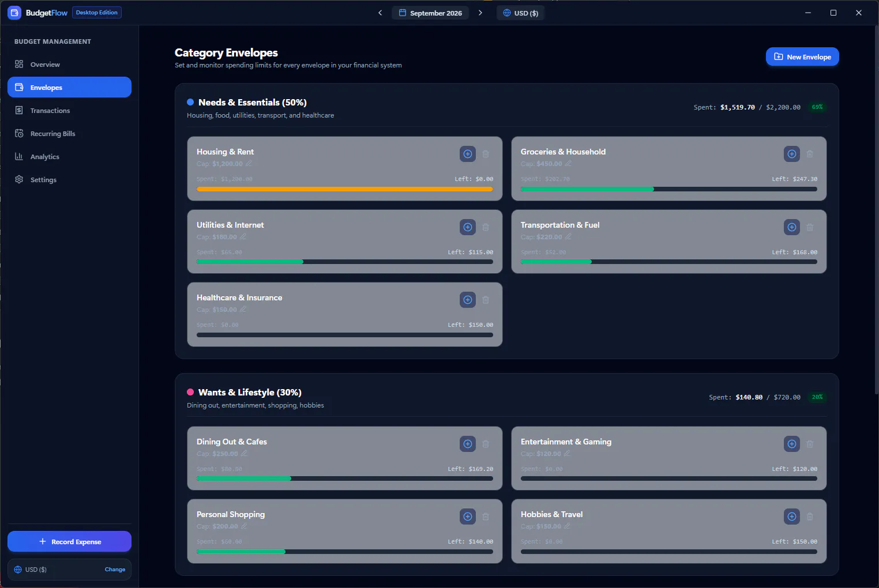
Task: Click the Healthcare & Insurance card title
Action: [x=239, y=297]
